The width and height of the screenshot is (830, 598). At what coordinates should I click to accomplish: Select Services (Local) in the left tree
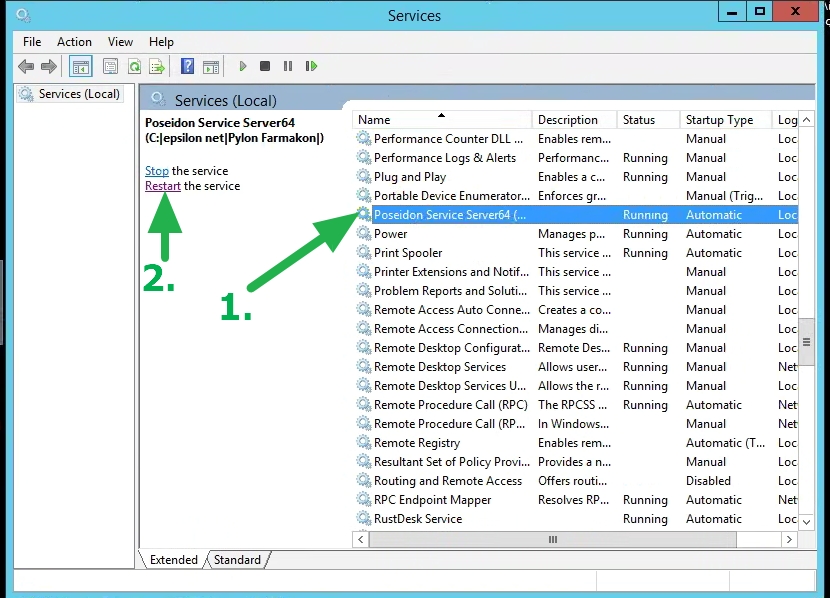(x=78, y=94)
